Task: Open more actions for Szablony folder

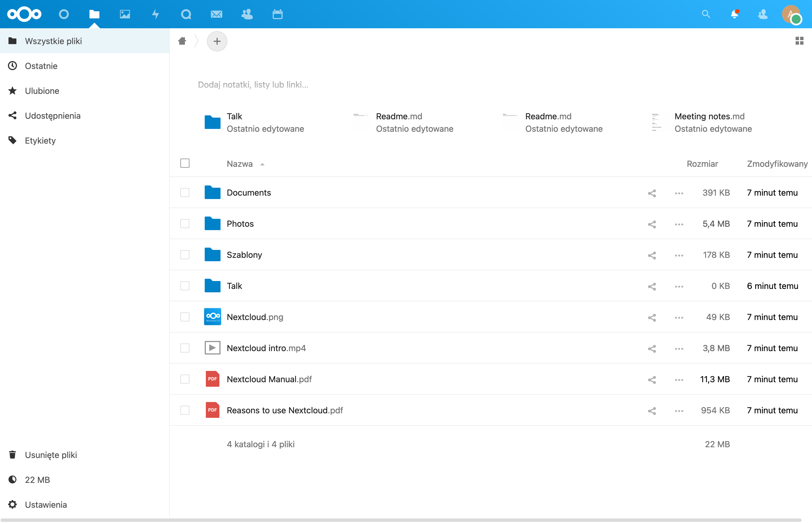Action: [x=679, y=255]
